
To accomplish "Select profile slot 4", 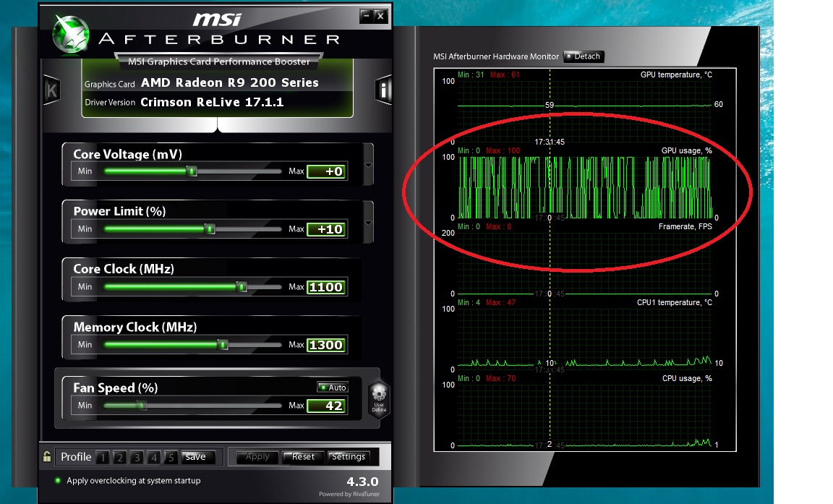I will (154, 457).
